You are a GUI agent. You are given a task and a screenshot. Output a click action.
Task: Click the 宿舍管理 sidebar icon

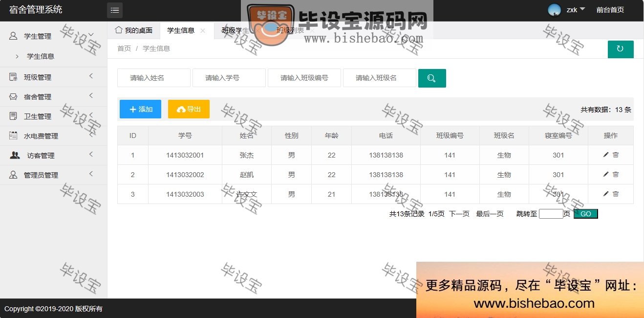tap(13, 96)
